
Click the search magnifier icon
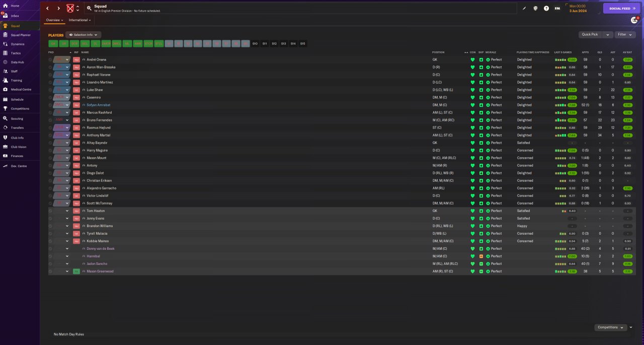89,8
